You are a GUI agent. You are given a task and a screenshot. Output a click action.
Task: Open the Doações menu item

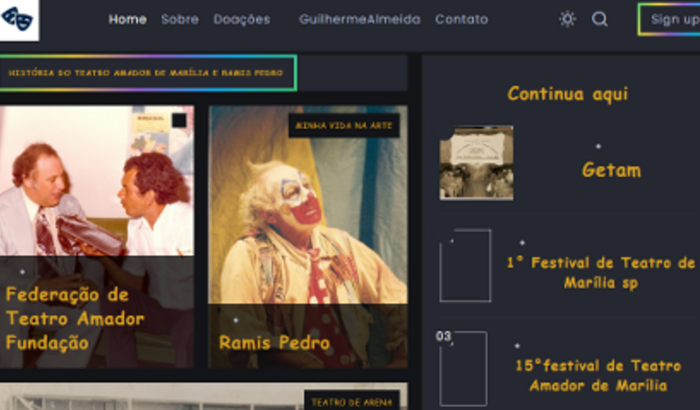point(242,19)
